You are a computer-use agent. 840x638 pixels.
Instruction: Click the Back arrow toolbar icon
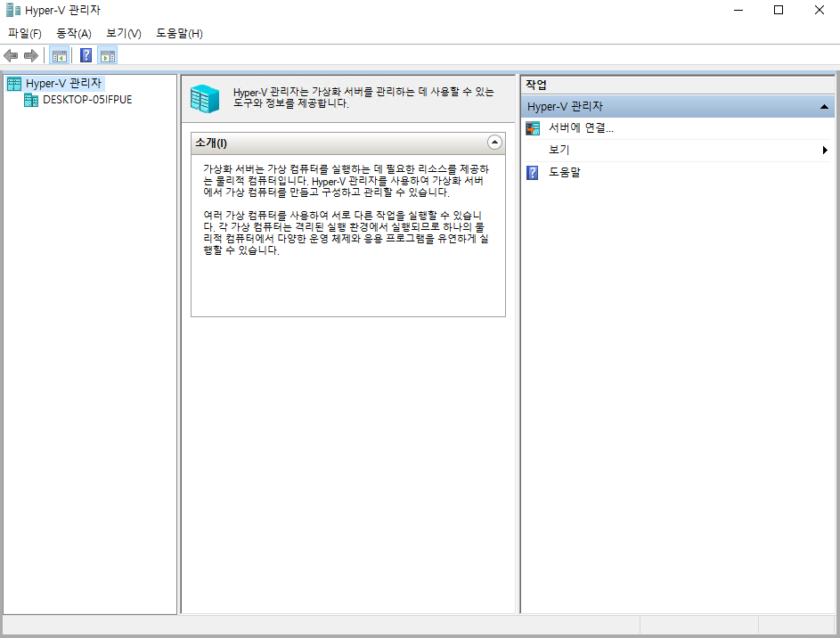click(x=11, y=55)
